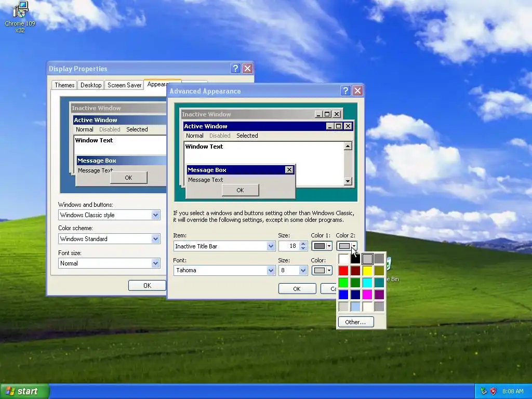This screenshot has width=532, height=399.
Task: Pick the white swatch in the color palette
Action: pos(343,259)
